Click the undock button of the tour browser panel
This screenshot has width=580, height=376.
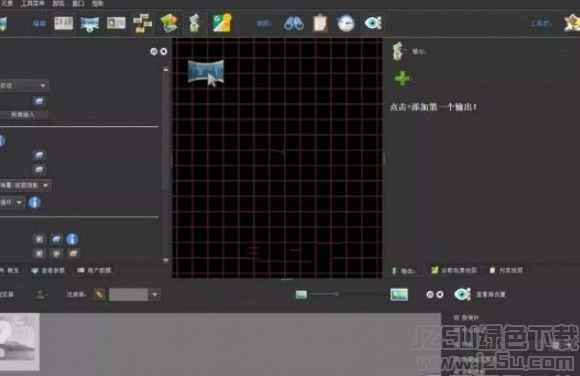click(430, 295)
